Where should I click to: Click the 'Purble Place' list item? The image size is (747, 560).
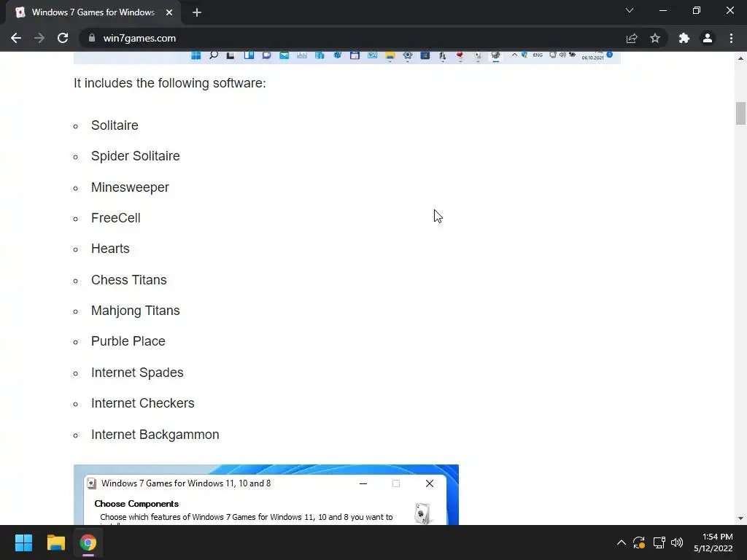[128, 341]
